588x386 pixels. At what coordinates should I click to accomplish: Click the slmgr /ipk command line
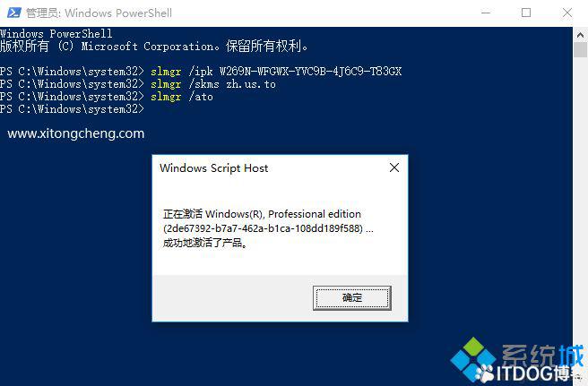point(201,72)
